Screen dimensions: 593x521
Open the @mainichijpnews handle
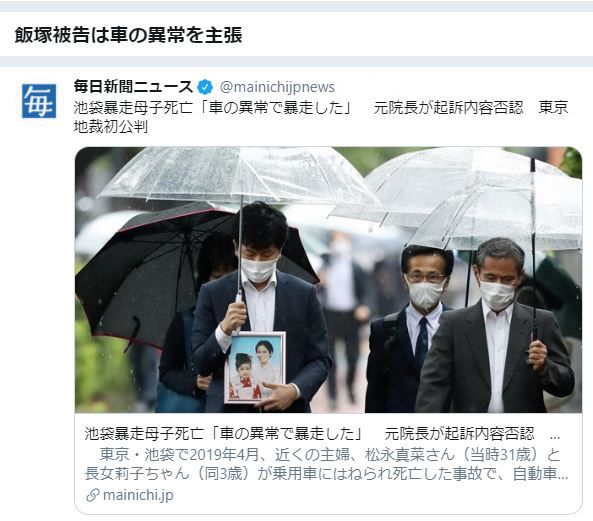tap(277, 87)
